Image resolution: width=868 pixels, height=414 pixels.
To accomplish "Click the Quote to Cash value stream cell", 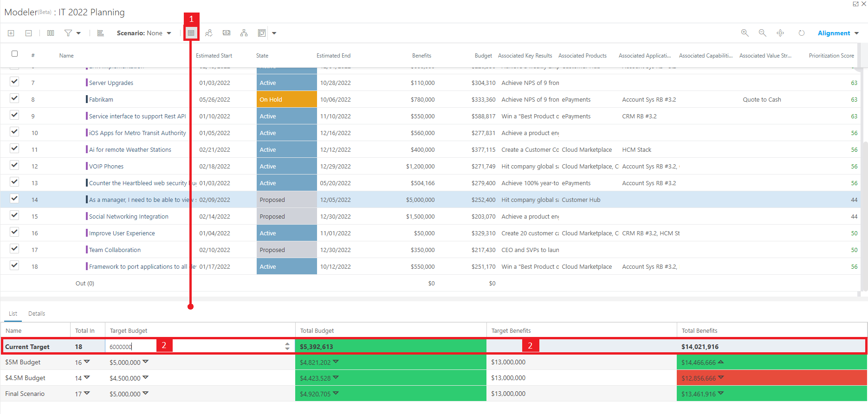I will click(762, 99).
